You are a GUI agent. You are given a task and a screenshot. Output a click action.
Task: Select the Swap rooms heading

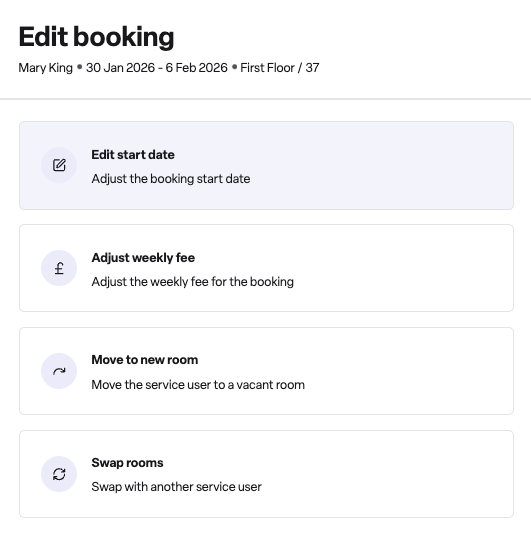pyautogui.click(x=127, y=462)
